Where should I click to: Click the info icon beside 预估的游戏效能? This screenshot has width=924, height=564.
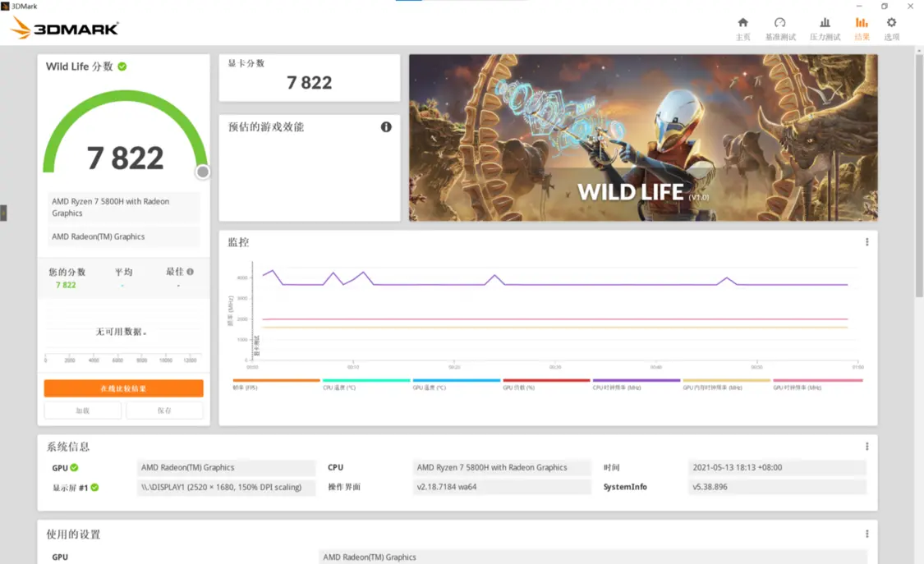(x=386, y=127)
